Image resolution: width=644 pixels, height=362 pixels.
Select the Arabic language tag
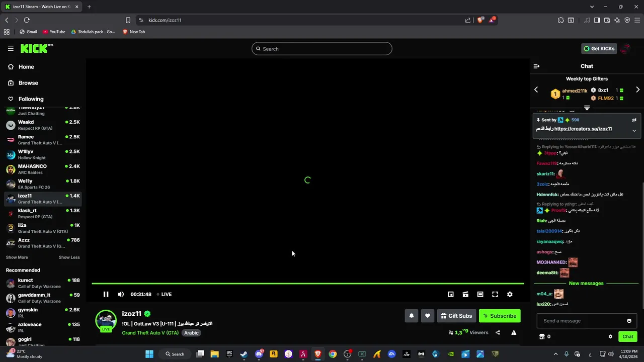pyautogui.click(x=191, y=333)
